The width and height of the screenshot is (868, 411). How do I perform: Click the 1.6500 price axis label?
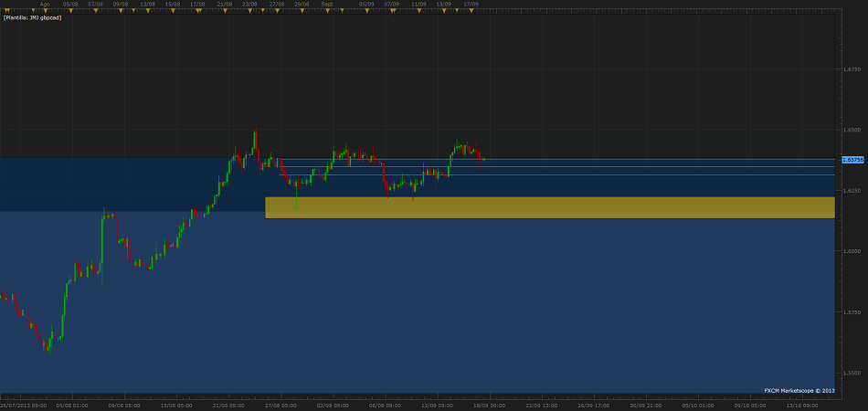tap(851, 130)
